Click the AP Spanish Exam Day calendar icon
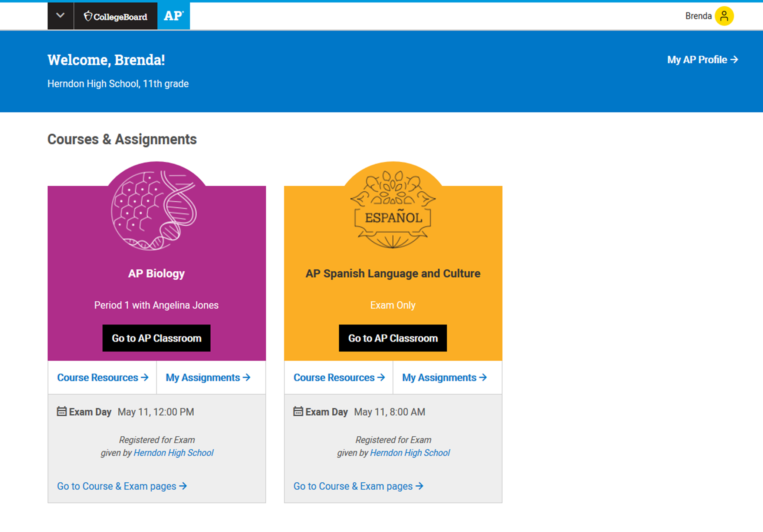This screenshot has height=532, width=763. tap(298, 412)
